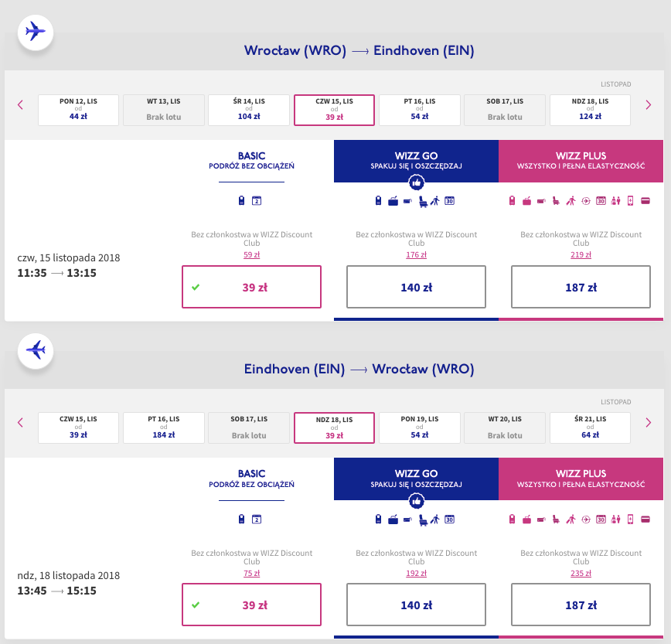Choose outbound date PON 12 LIS, 44 zł
Viewport: 671px width, 644px height.
tap(79, 110)
